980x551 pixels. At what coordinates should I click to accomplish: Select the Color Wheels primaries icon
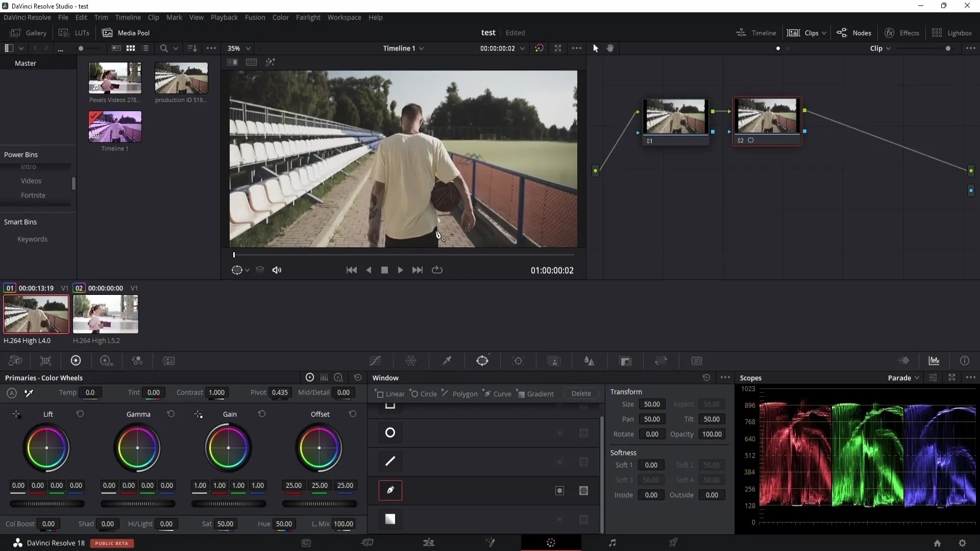coord(76,361)
